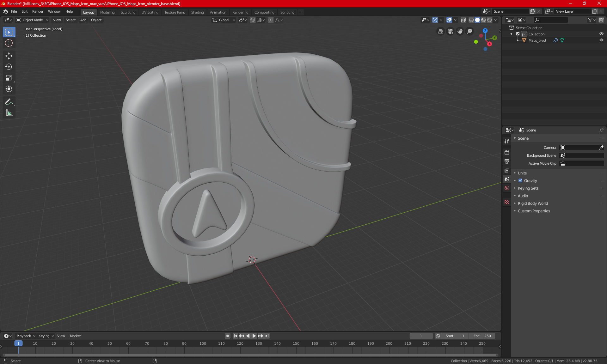Open the Object Mode dropdown
Image resolution: width=607 pixels, height=364 pixels.
pyautogui.click(x=32, y=20)
